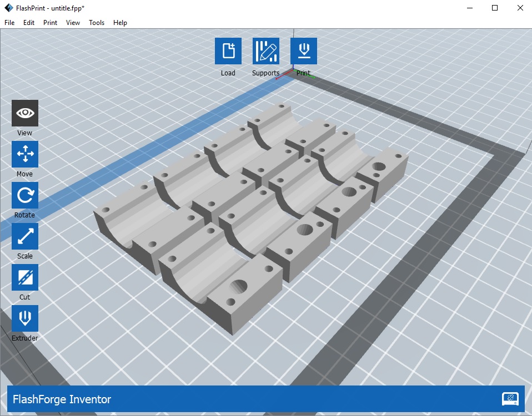Screen dimensions: 532x416
Task: Open the Help menu
Action: pyautogui.click(x=120, y=22)
